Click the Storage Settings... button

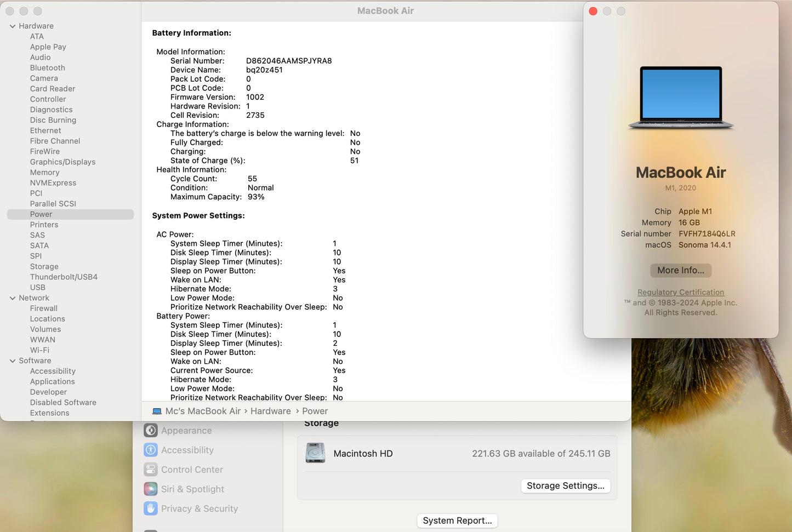[x=566, y=485]
